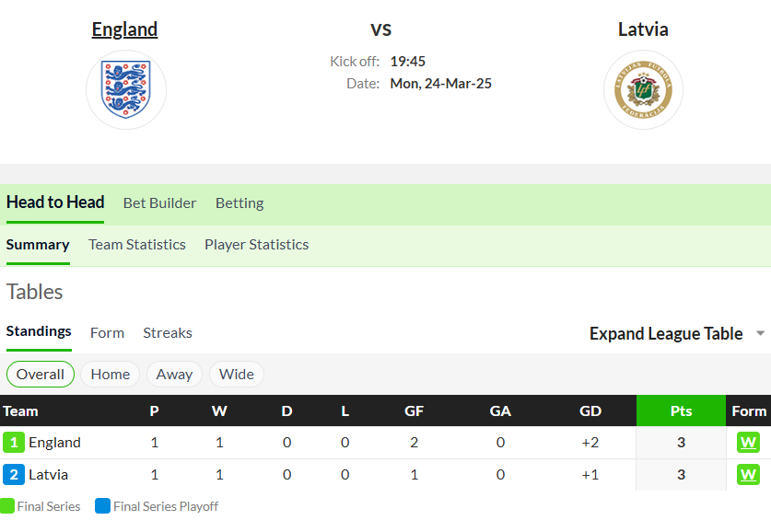Viewport: 771px width, 532px height.
Task: Click the blue Final Series Playoff swatch
Action: pyautogui.click(x=103, y=506)
